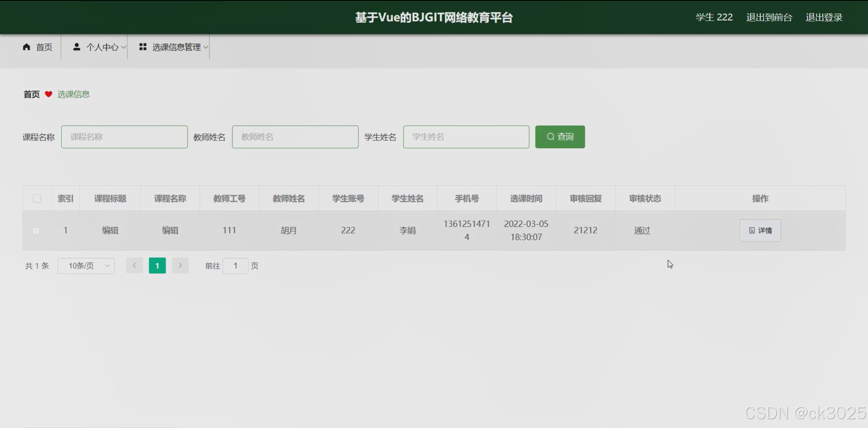This screenshot has width=868, height=428.
Task: Click the home icon in navigation bar
Action: click(26, 47)
